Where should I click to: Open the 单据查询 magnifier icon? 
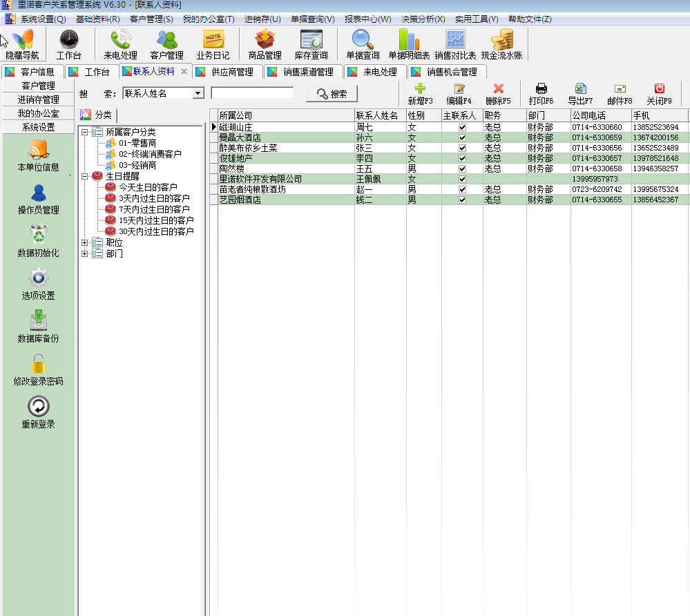pyautogui.click(x=363, y=44)
